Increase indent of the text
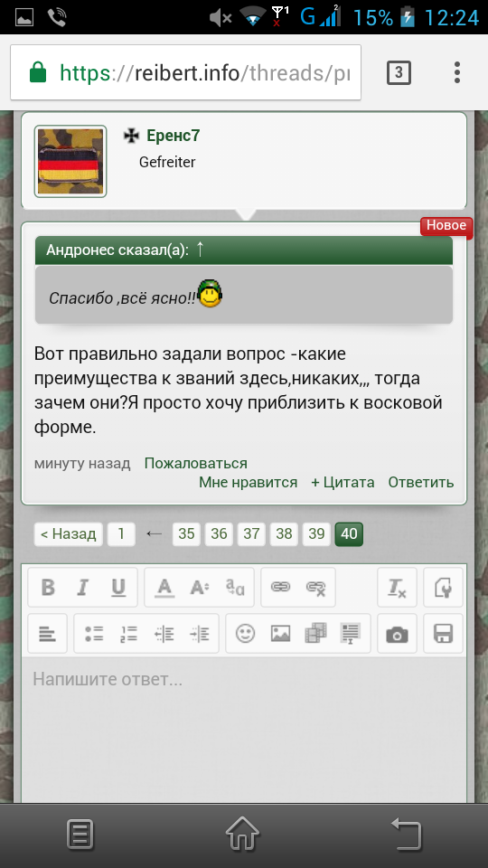The height and width of the screenshot is (868, 488). [x=199, y=633]
